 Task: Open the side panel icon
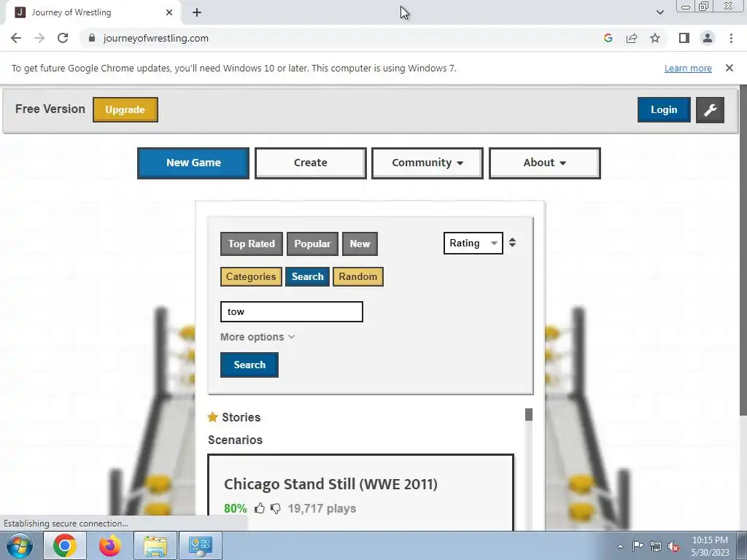[684, 38]
